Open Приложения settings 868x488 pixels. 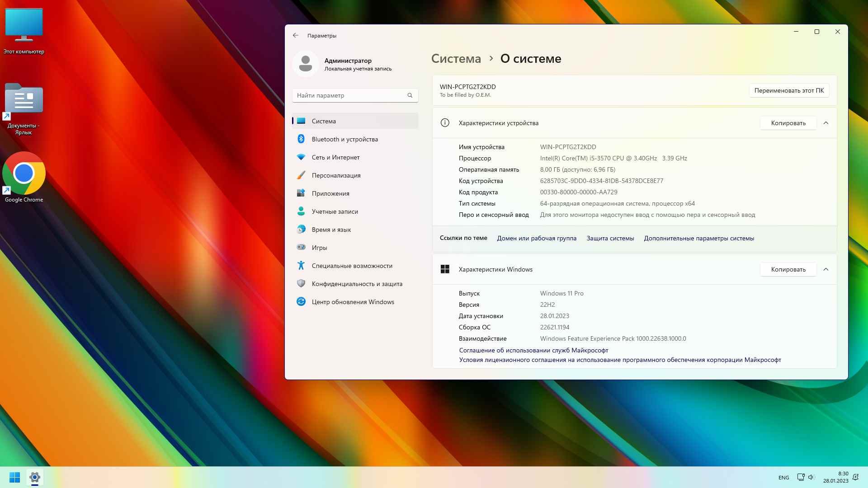(x=331, y=193)
